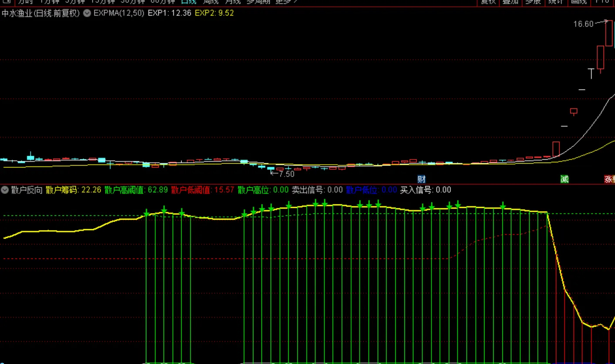Open the 画线 drawing tools
Viewport: 615px width, 364px height.
(x=578, y=2)
